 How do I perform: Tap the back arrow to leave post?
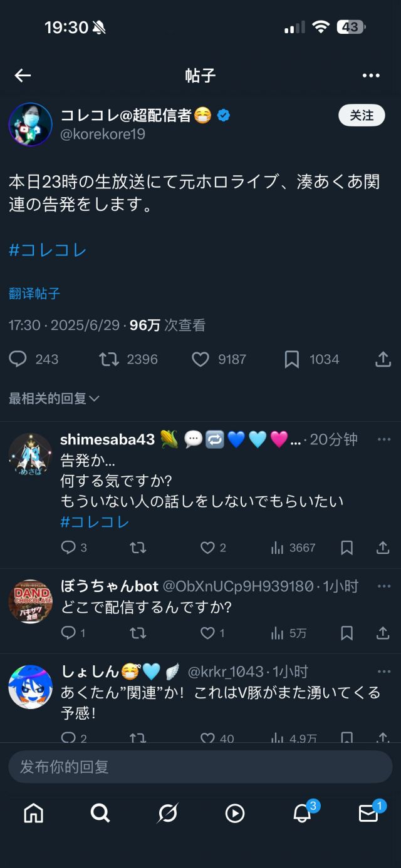pyautogui.click(x=23, y=75)
